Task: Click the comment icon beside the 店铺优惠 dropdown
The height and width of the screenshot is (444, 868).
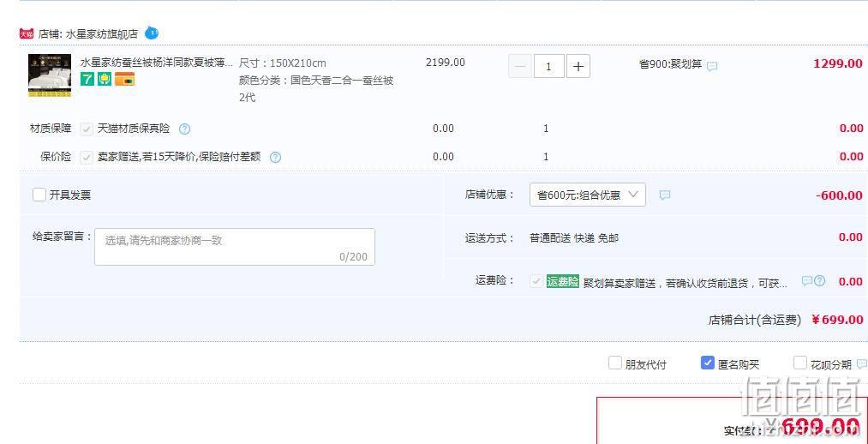Action: [665, 195]
